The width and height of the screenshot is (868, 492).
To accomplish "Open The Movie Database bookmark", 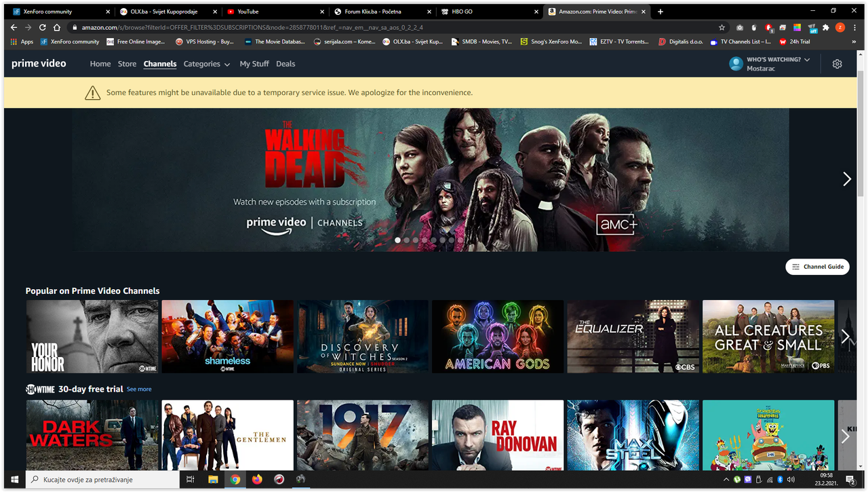I will coord(274,41).
